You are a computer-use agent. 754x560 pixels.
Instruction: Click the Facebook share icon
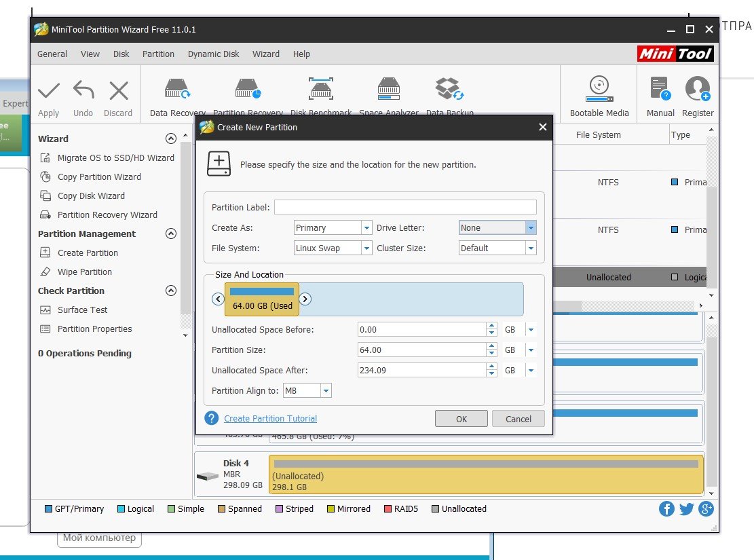point(666,508)
